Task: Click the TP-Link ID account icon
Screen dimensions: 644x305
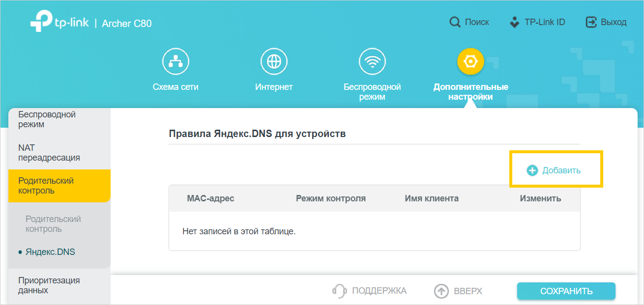Action: click(x=514, y=22)
